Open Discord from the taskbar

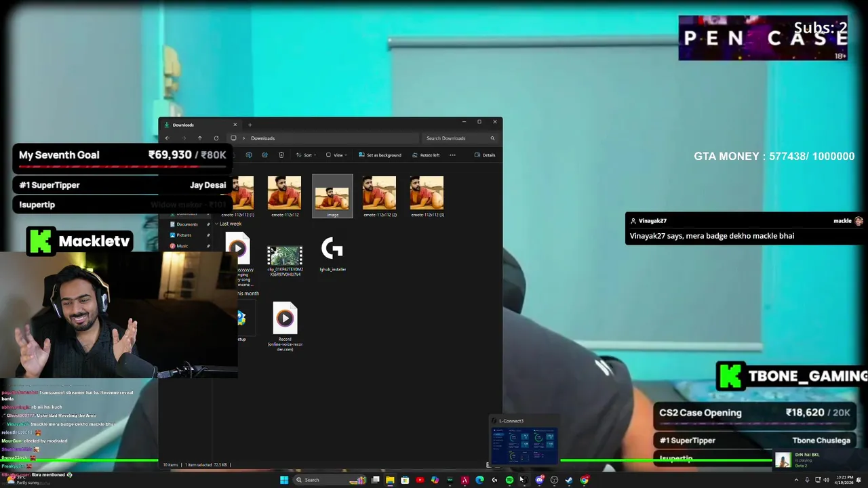tap(539, 480)
